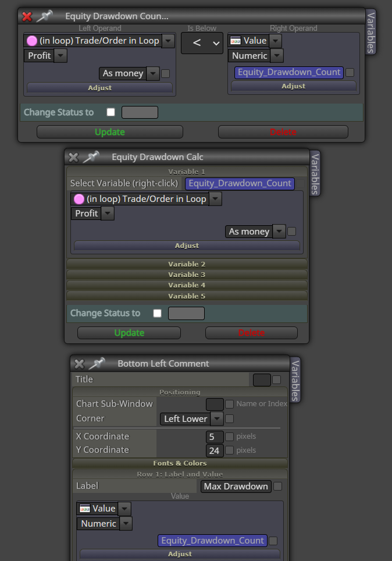Close the Equity Drawdown Calc panel

tap(73, 157)
